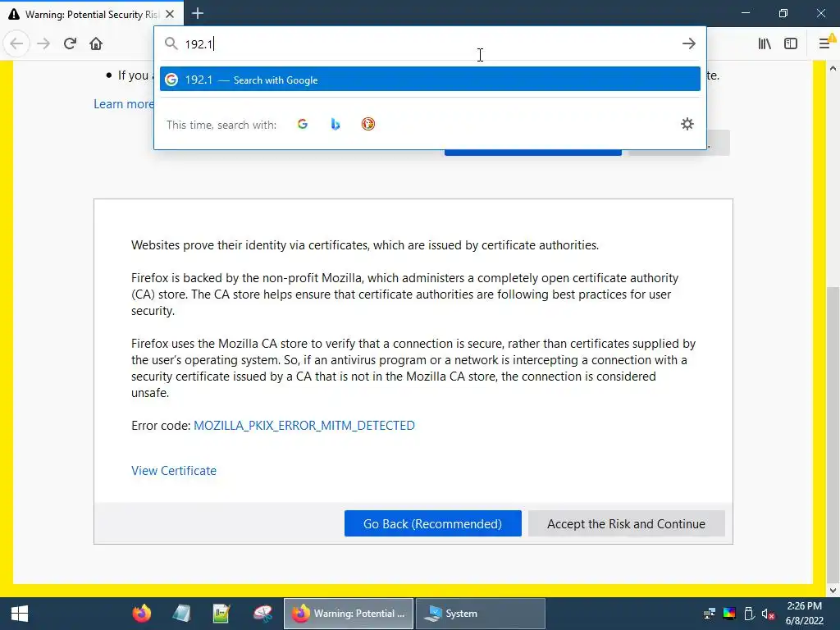Image resolution: width=840 pixels, height=630 pixels.
Task: Open the clock showing 2:26 PM
Action: 804,614
